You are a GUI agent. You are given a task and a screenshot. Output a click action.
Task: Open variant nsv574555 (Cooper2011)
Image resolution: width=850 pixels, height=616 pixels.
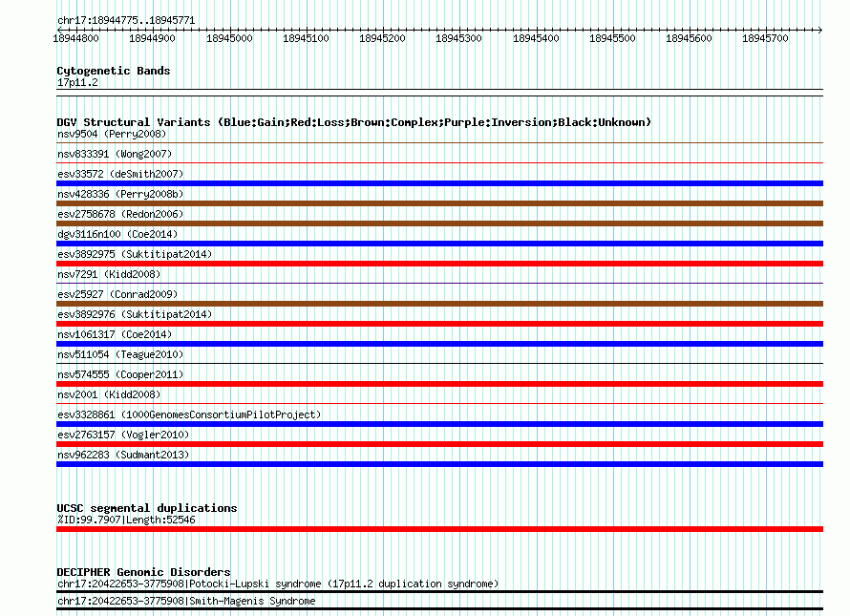(x=120, y=374)
